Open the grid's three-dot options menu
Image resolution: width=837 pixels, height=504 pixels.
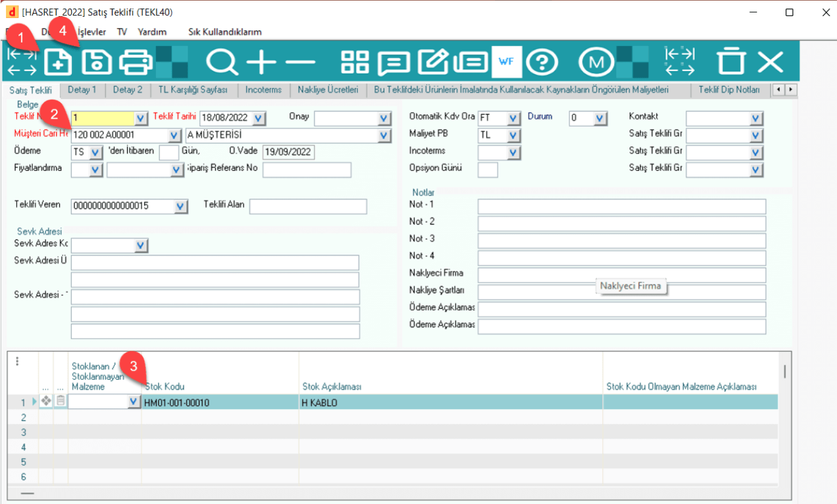[x=17, y=361]
